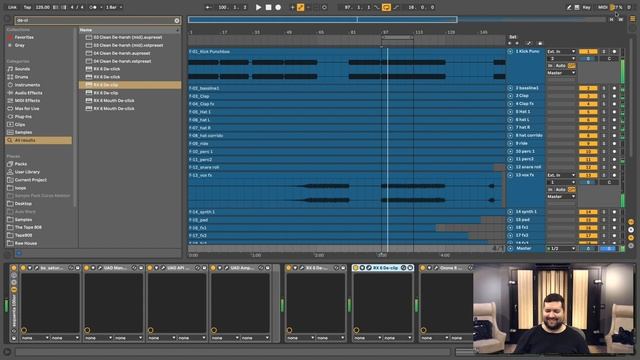Save preset icon on RX 6 De-clip device
This screenshot has width=640, height=360.
(x=410, y=268)
